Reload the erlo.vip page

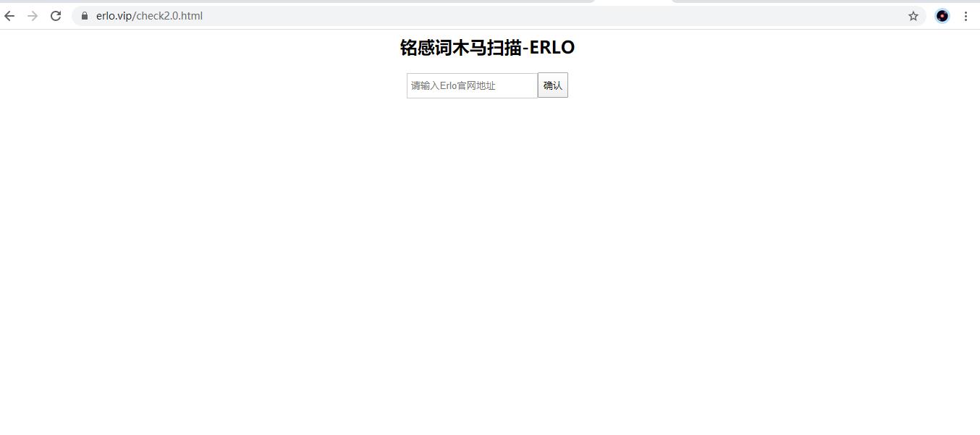coord(56,16)
